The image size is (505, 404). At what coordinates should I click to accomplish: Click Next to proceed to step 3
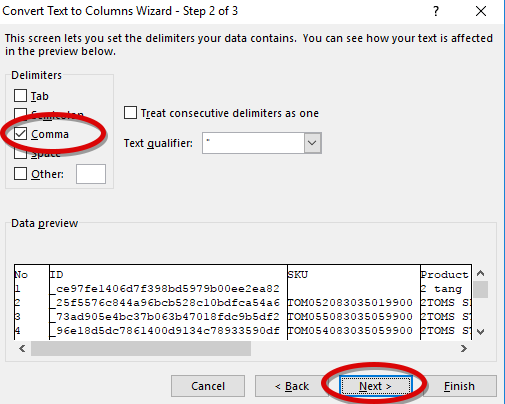[x=376, y=386]
